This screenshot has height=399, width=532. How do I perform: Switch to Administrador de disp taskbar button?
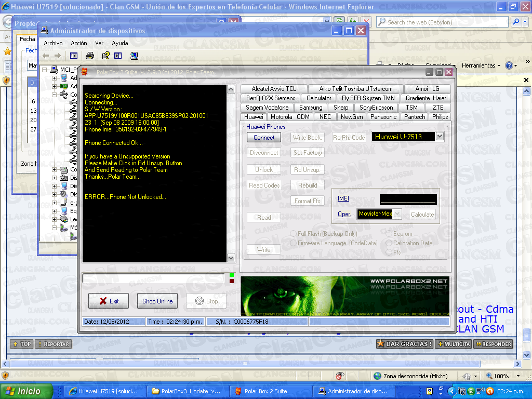(x=353, y=391)
